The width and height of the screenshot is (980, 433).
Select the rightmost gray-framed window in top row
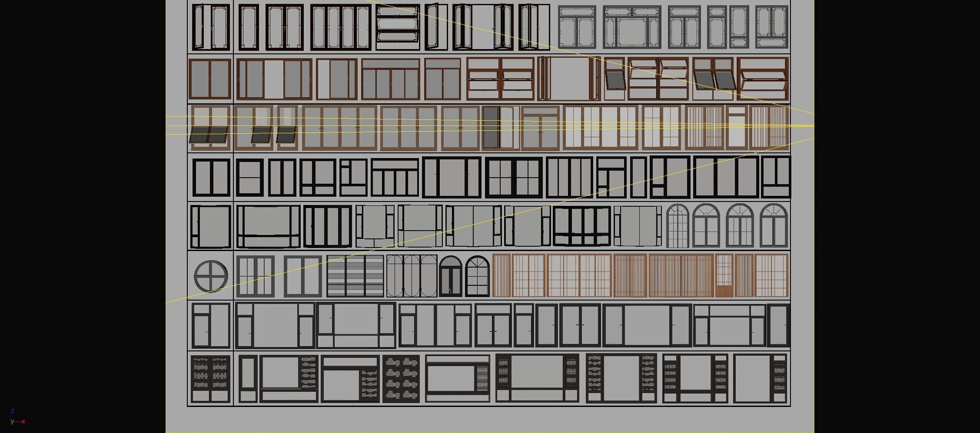(772, 27)
